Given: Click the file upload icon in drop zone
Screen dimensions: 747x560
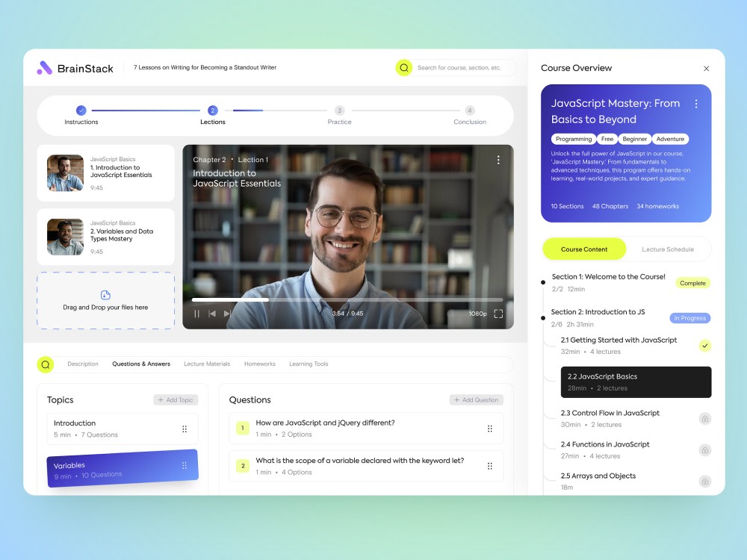Looking at the screenshot, I should (106, 295).
